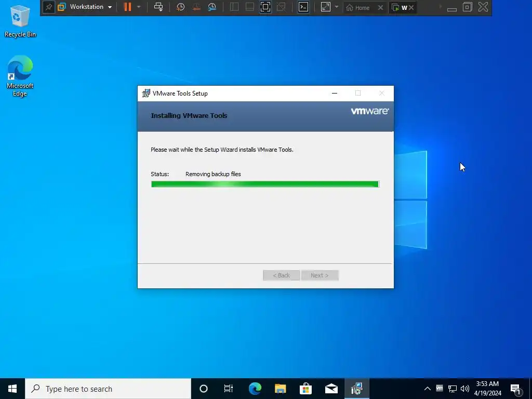
Task: Click the disabled Next button
Action: tap(320, 275)
